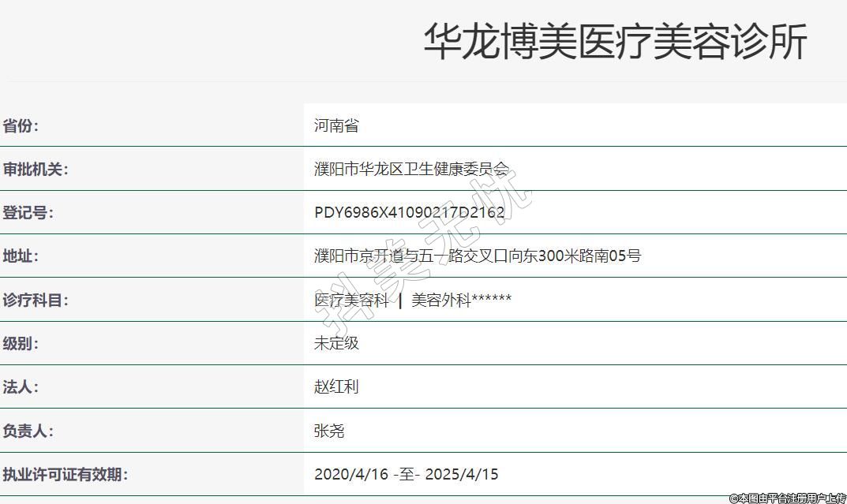
Task: Click the 审批机关 row label
Action: coord(36,169)
